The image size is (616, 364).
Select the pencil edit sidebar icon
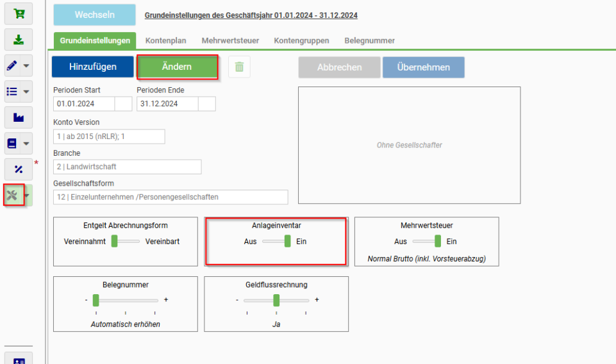click(x=12, y=65)
